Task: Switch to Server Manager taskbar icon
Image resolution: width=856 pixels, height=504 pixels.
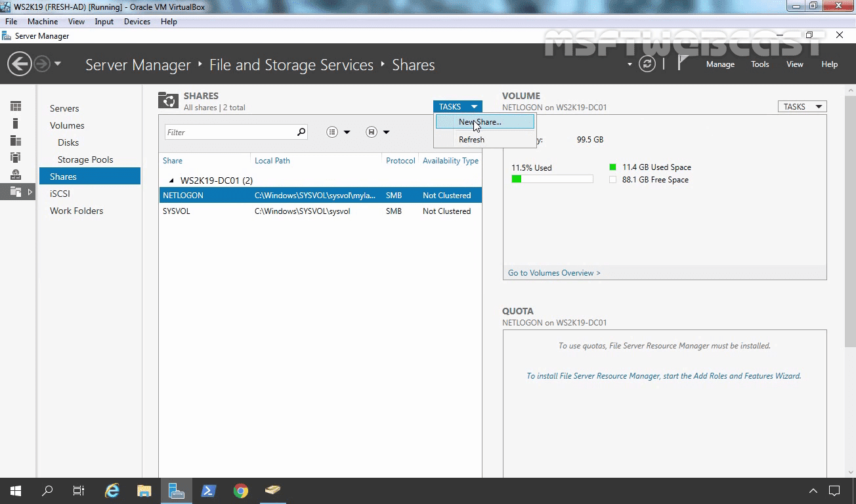Action: pyautogui.click(x=176, y=490)
